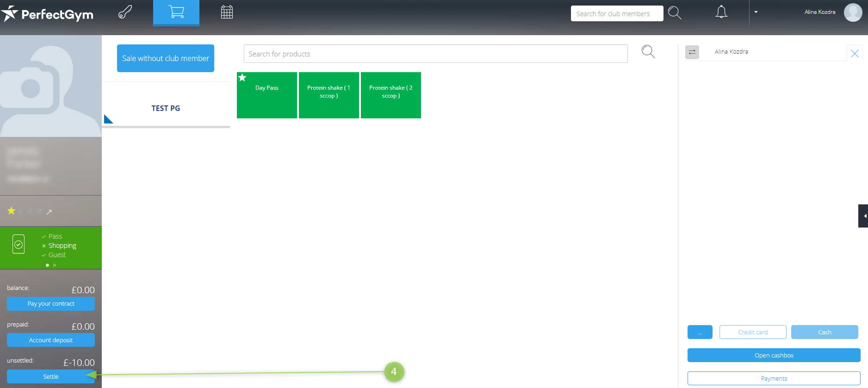Expand the collapsed right side panel arrow
This screenshot has width=868, height=388.
point(863,216)
